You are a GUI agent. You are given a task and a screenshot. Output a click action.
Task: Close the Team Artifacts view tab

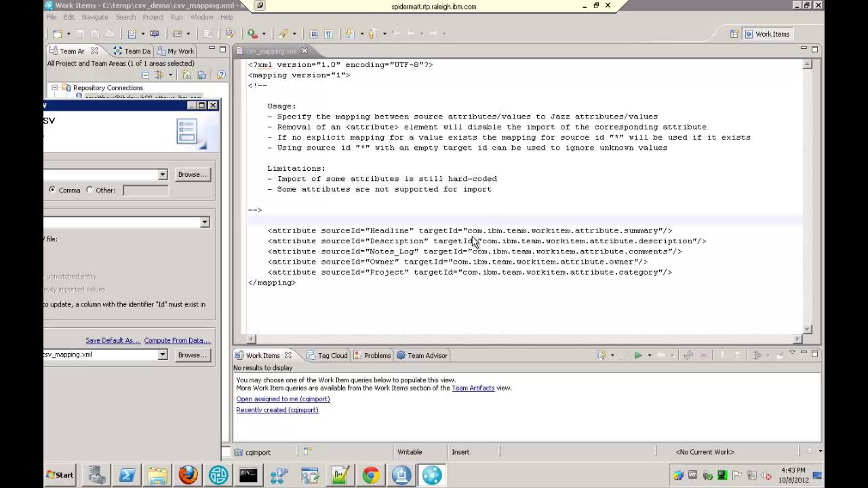[94, 51]
